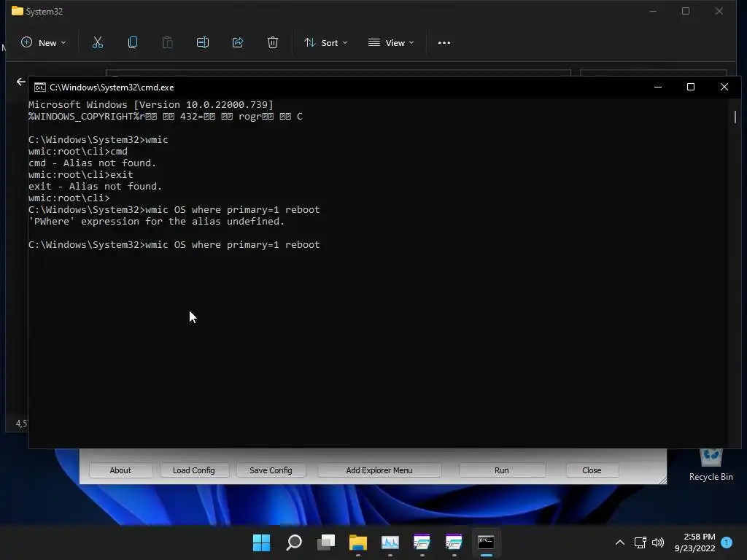Open Task View from taskbar
The image size is (747, 560).
click(x=326, y=542)
